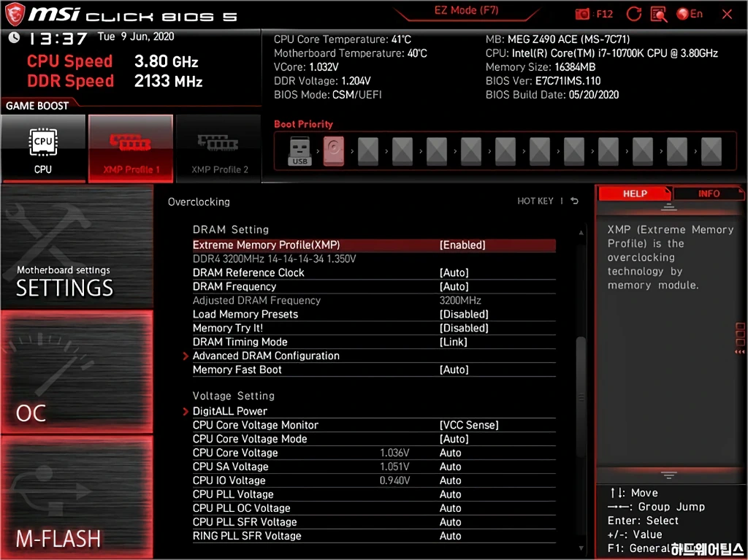Expand Advanced DRAM Configuration submenu
Viewport: 748px width, 560px height.
tap(266, 356)
